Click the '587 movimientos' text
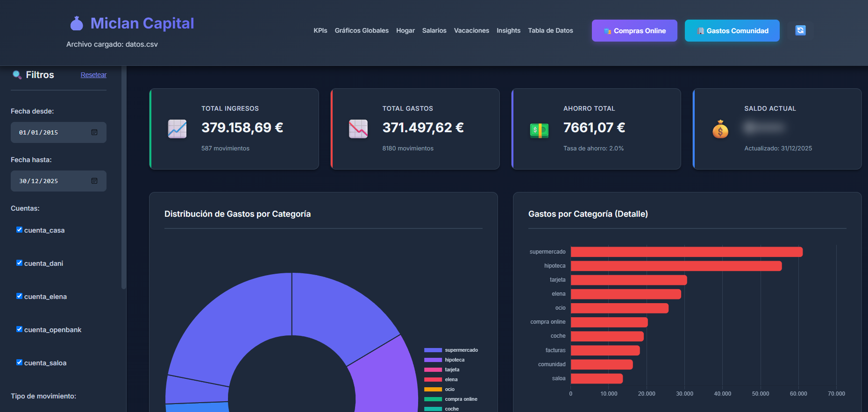 coord(225,148)
